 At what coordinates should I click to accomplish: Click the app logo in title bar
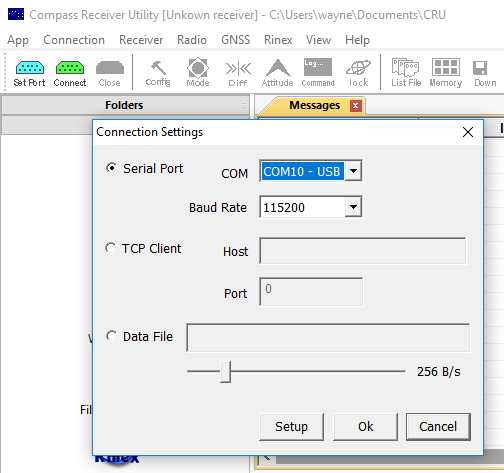[x=16, y=14]
